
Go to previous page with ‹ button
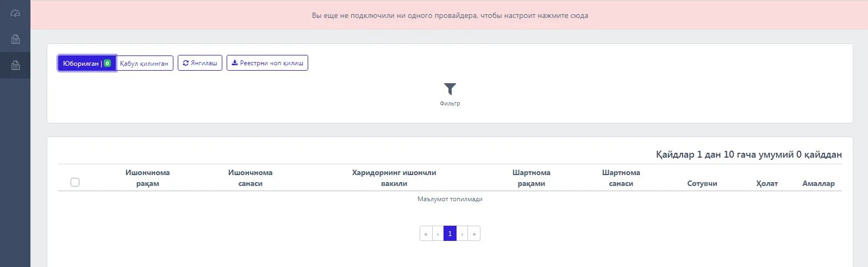click(x=438, y=234)
